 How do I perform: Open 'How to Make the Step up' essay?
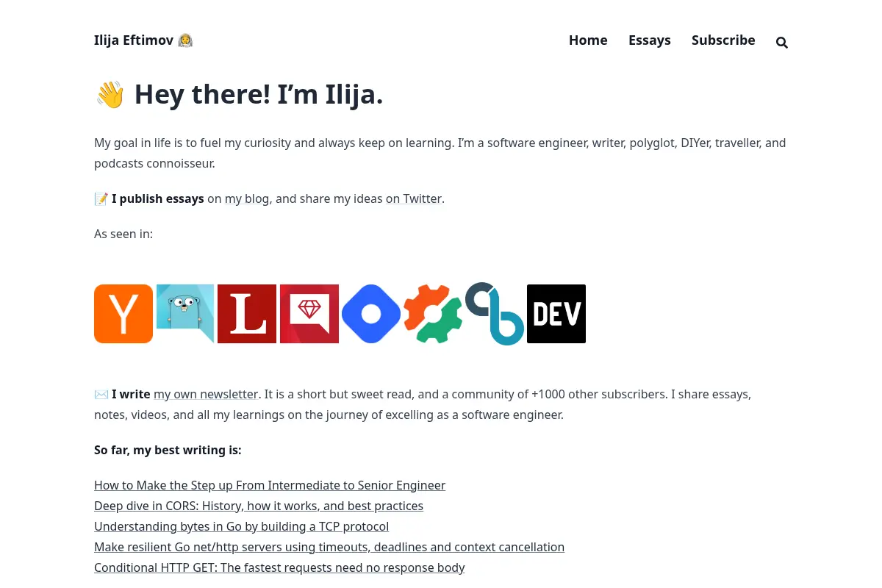click(270, 485)
